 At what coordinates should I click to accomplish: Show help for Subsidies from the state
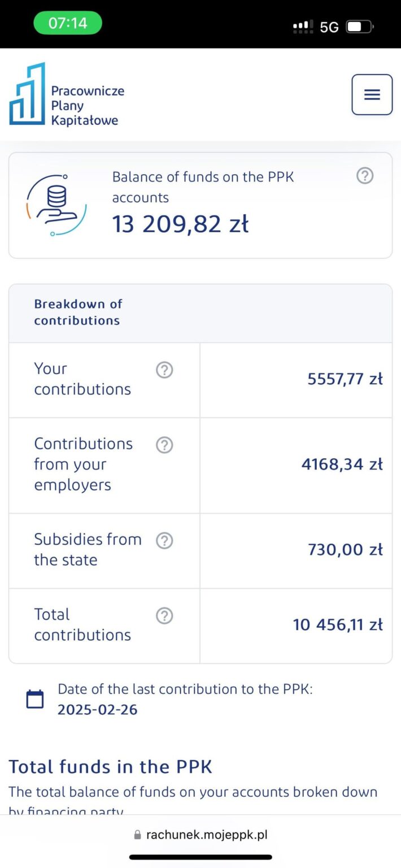click(x=164, y=541)
